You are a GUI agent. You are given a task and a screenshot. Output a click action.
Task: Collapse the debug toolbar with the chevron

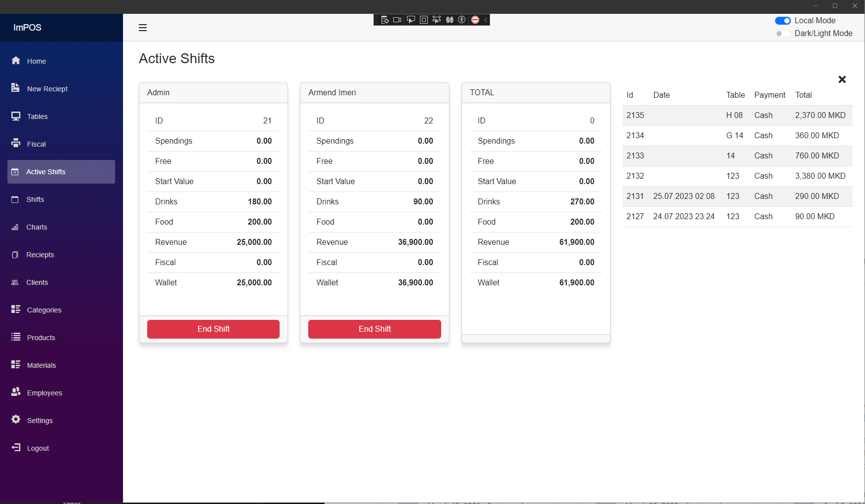point(486,20)
